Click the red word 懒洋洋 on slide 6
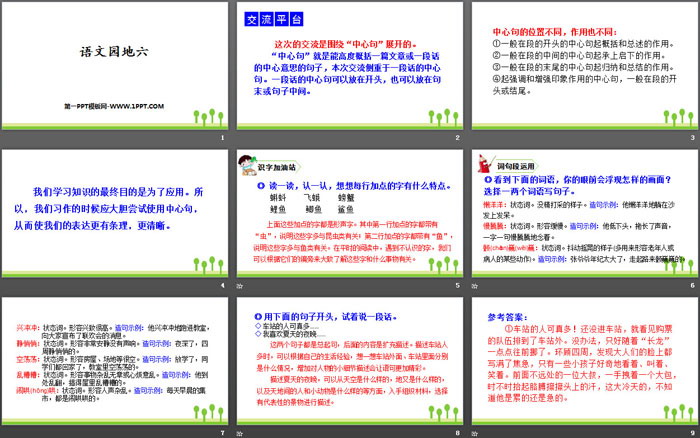The image size is (700, 438). 495,204
